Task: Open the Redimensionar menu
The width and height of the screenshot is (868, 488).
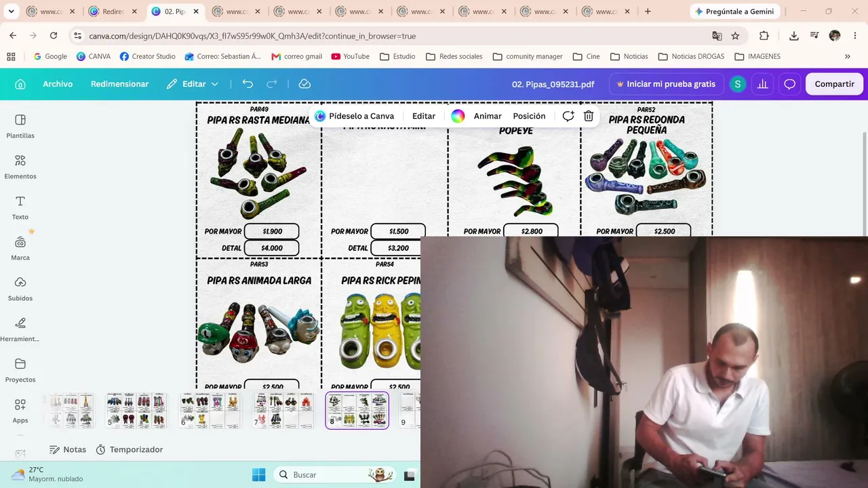Action: (119, 84)
